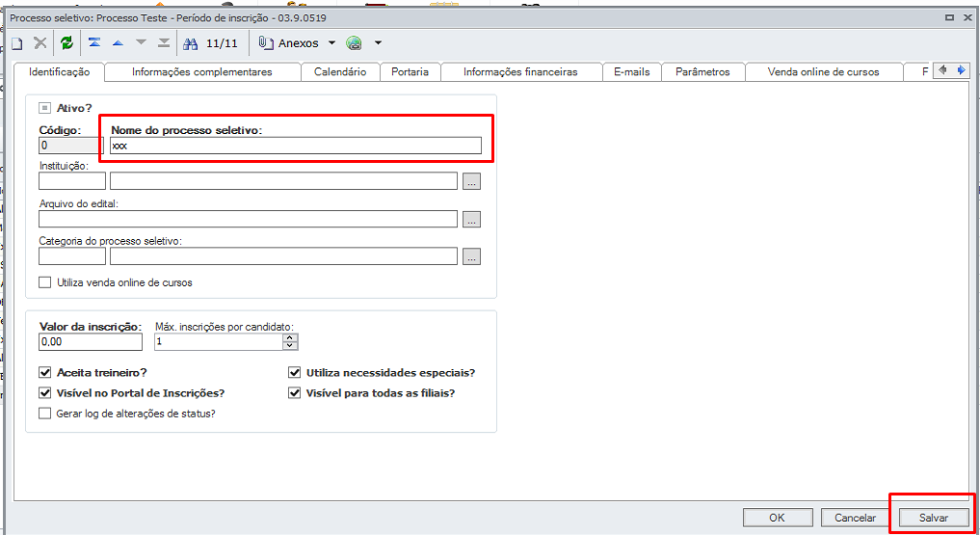The height and width of the screenshot is (535, 980).
Task: Expand the Anexos dropdown arrow
Action: tap(331, 43)
